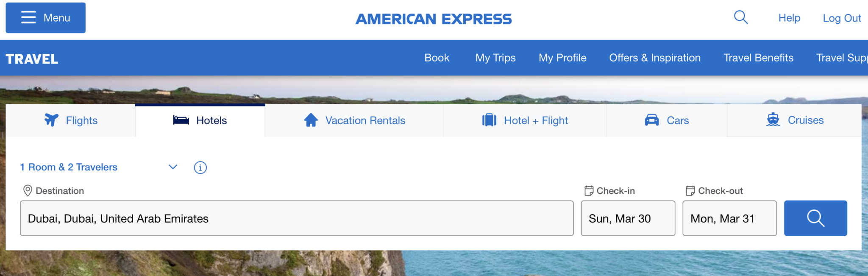Select the Flights airplane icon

pos(51,120)
